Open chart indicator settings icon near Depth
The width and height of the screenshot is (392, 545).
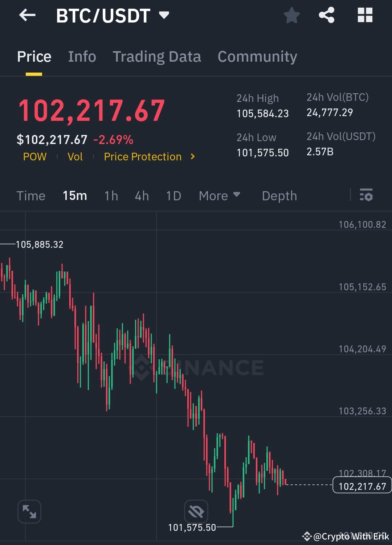367,196
